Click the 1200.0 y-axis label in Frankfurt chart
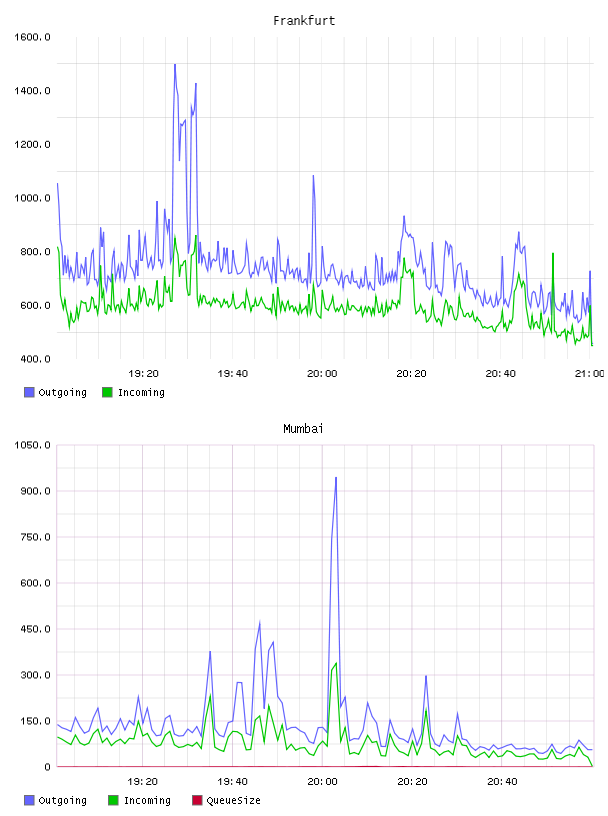The height and width of the screenshot is (816, 608). [32, 144]
